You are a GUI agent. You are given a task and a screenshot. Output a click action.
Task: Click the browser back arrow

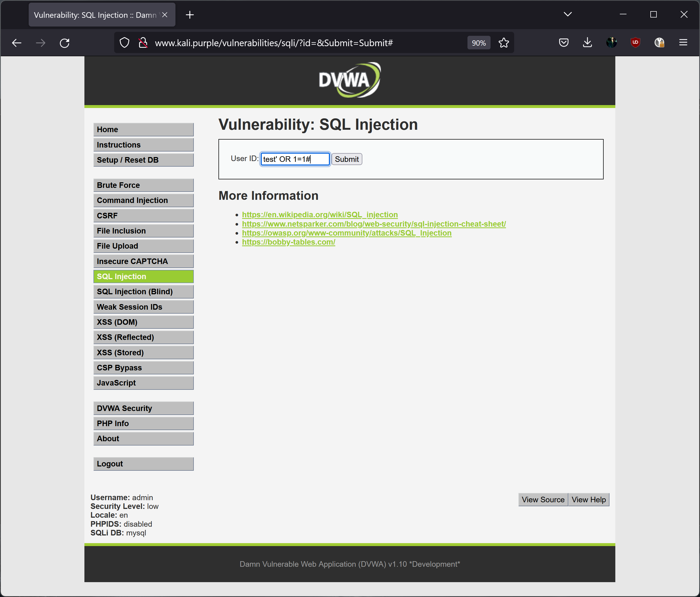[16, 43]
